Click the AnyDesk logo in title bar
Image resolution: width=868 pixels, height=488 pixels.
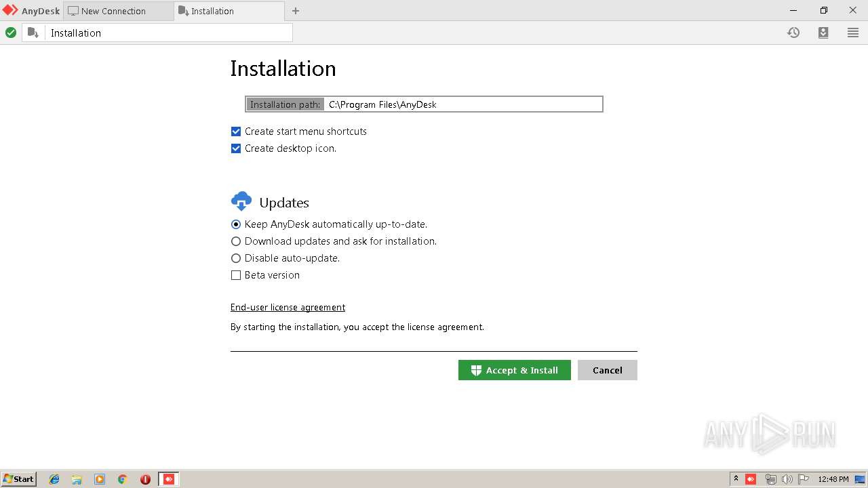click(x=10, y=10)
